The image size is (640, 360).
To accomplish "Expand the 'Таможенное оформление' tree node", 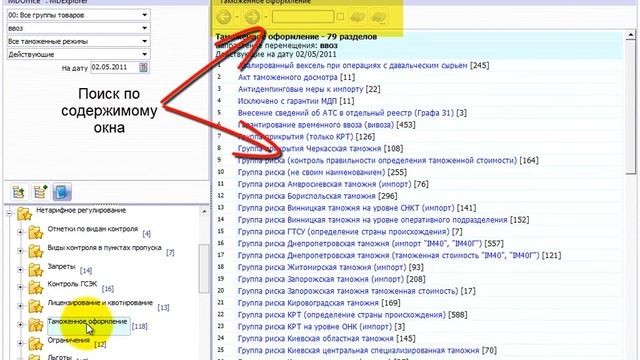I will [x=20, y=324].
